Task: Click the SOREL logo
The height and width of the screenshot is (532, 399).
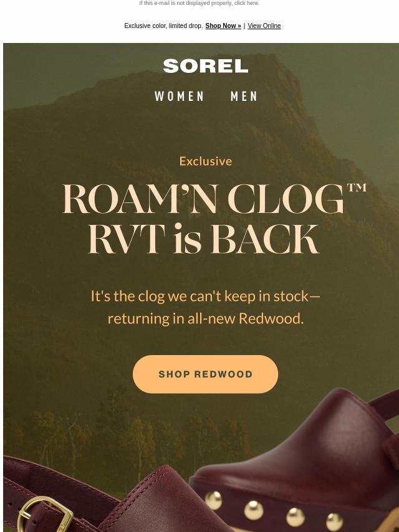Action: pos(206,66)
